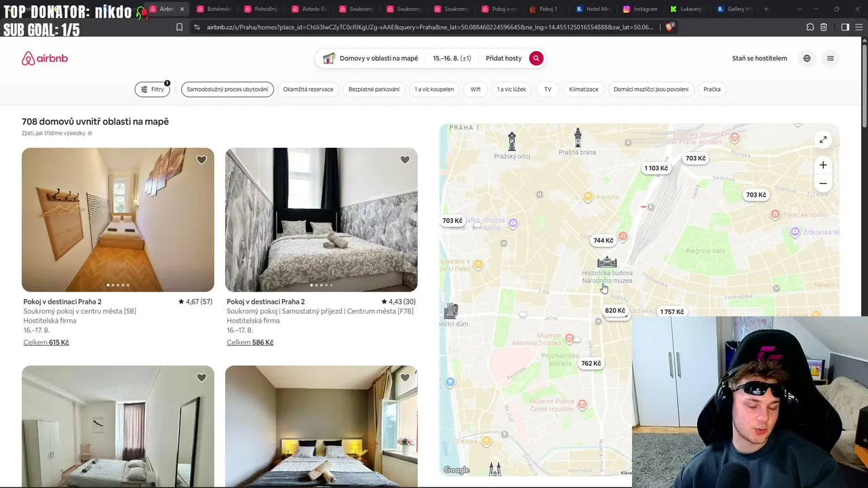Open Zjisti, jak třídíme výsledky link
This screenshot has height=488, width=868.
point(54,134)
